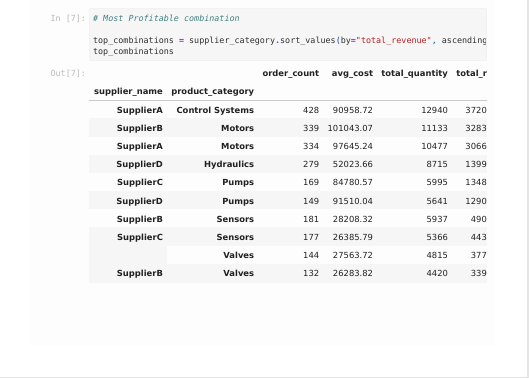Screen dimensions: 529x378
Task: Click avg cost value 97645.24
Action: 353,146
